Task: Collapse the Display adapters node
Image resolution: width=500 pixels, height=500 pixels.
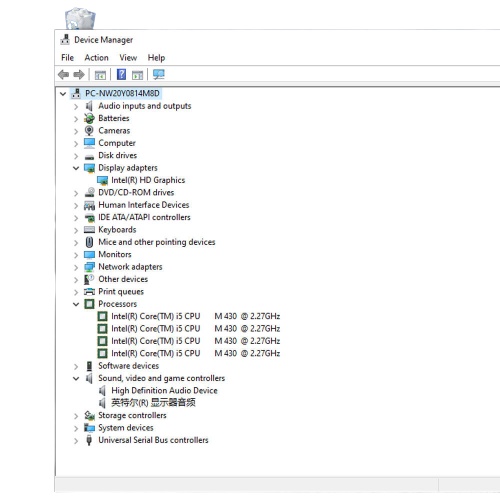Action: coord(76,168)
